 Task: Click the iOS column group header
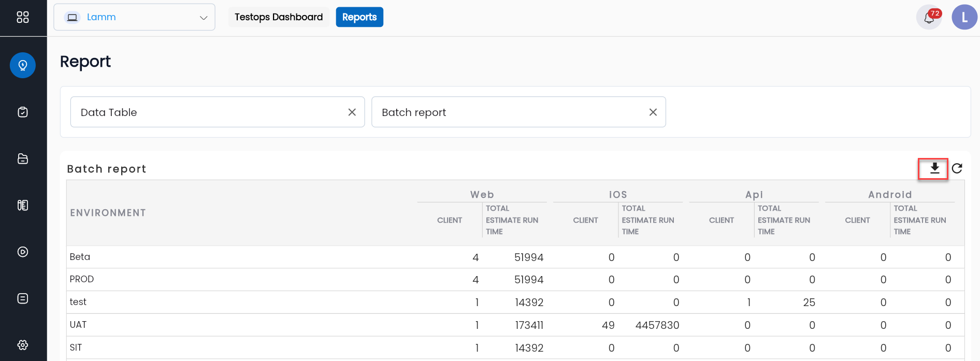pyautogui.click(x=618, y=195)
